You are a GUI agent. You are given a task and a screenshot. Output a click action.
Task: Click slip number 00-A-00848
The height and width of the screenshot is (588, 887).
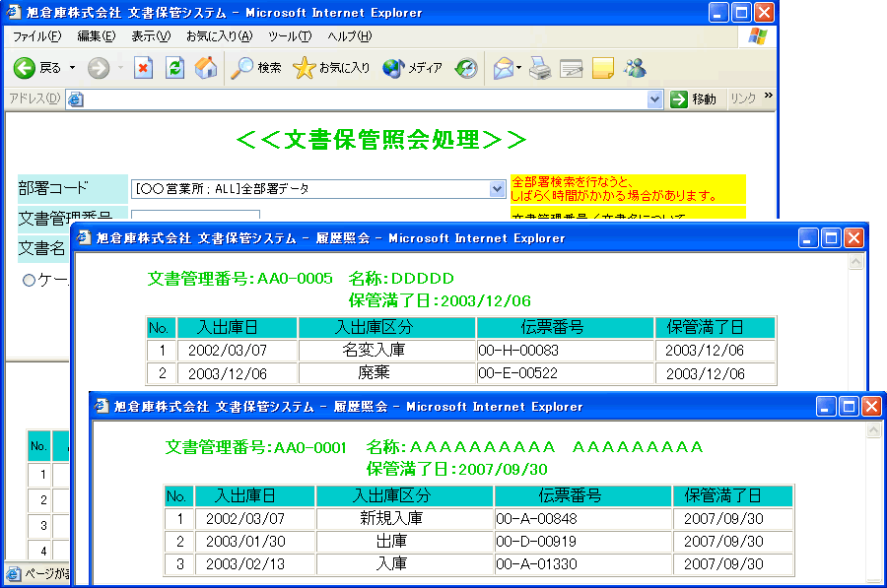pyautogui.click(x=536, y=518)
